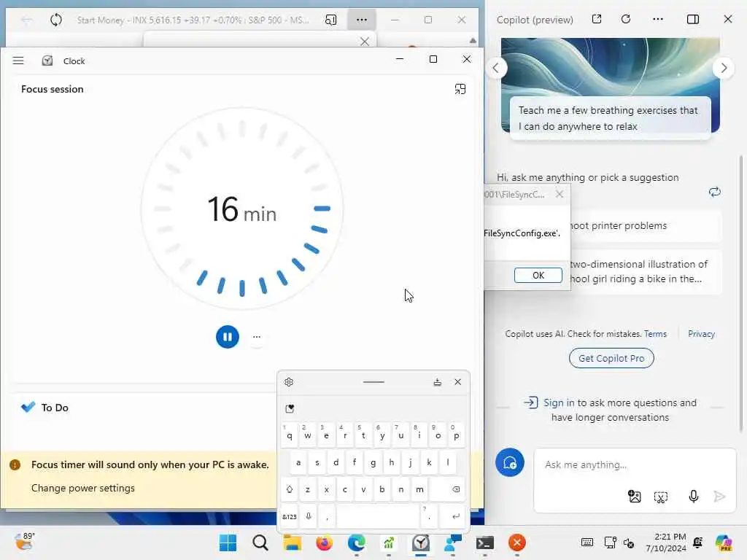Show next Copilot suggestion card
This screenshot has width=747, height=560.
[x=724, y=68]
